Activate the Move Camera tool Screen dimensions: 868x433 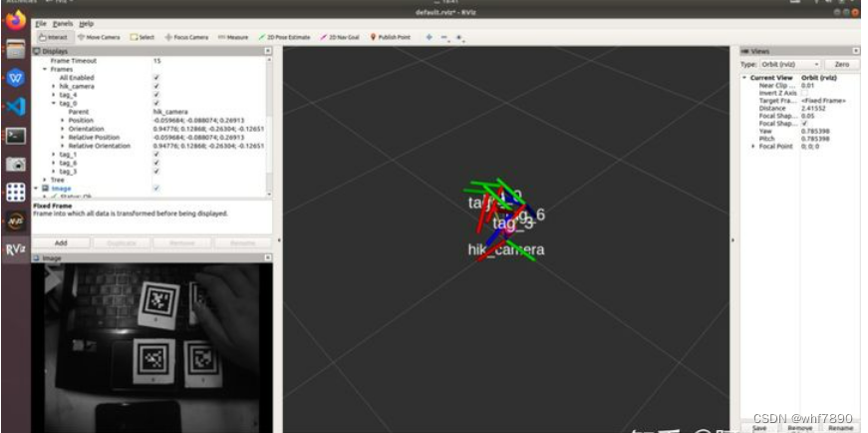click(99, 37)
